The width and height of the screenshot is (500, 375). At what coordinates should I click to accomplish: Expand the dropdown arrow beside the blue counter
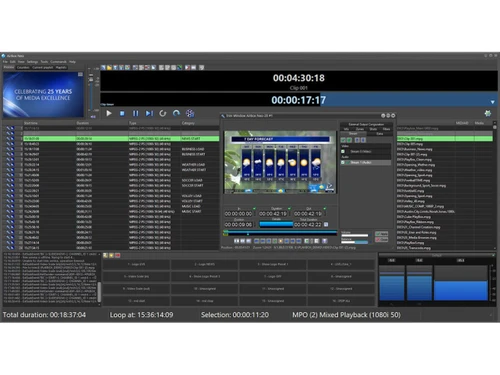coord(493,102)
